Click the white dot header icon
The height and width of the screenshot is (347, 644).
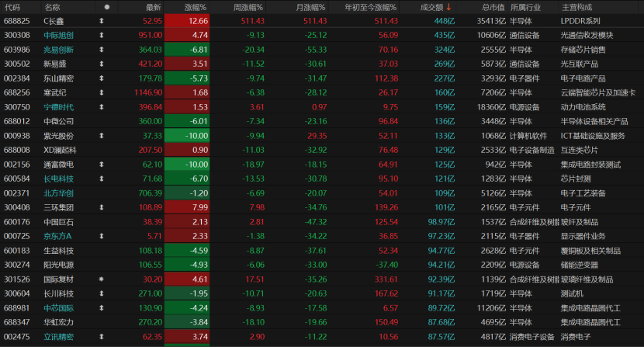(x=107, y=7)
